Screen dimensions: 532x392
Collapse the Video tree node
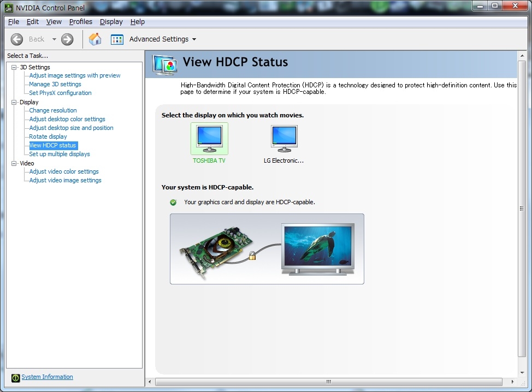pyautogui.click(x=14, y=163)
